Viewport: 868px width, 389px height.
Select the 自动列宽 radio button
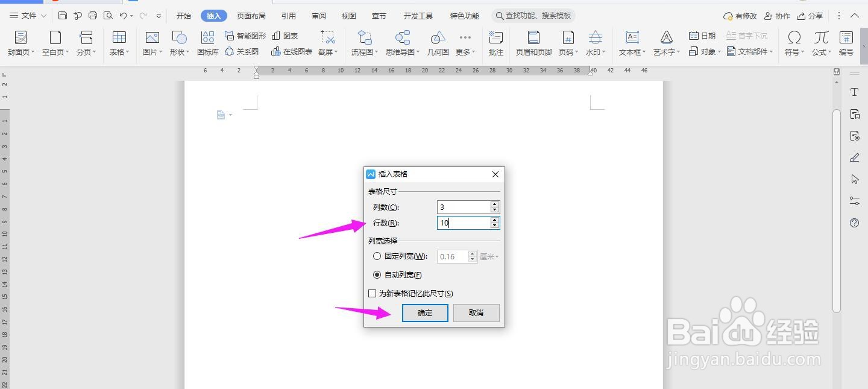(377, 275)
